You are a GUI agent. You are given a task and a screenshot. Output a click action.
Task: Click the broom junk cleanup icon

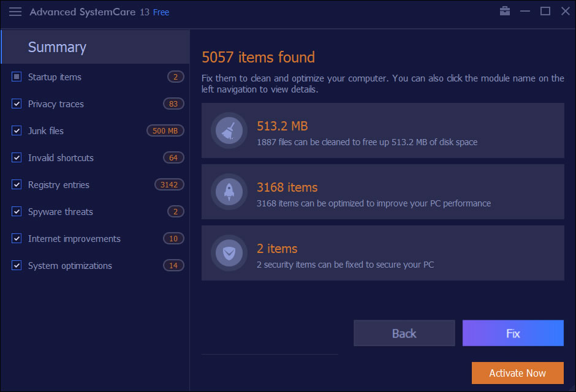click(229, 130)
